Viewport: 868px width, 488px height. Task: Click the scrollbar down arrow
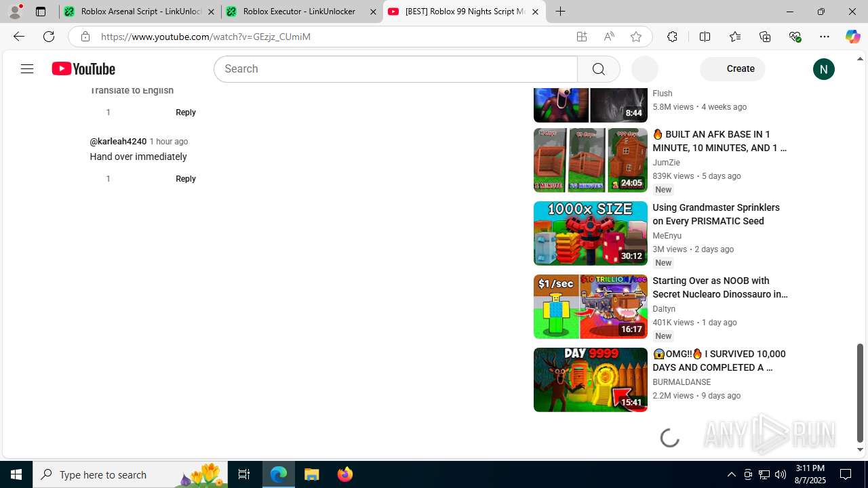[x=860, y=450]
